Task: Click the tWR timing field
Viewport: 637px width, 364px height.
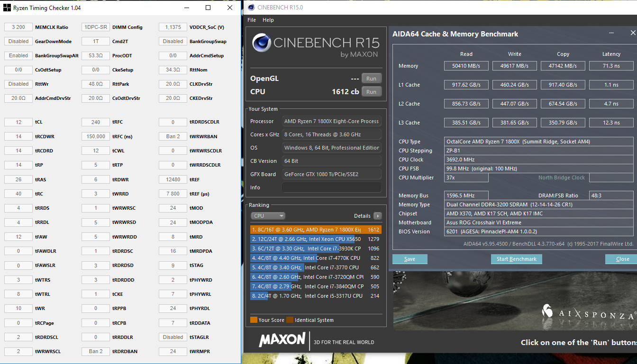Action: (18, 308)
